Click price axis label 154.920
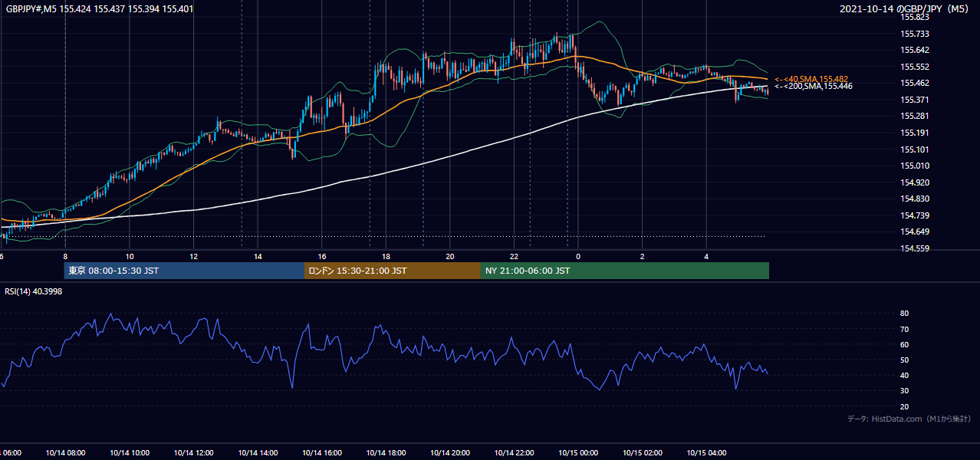980x460 pixels. tap(914, 182)
